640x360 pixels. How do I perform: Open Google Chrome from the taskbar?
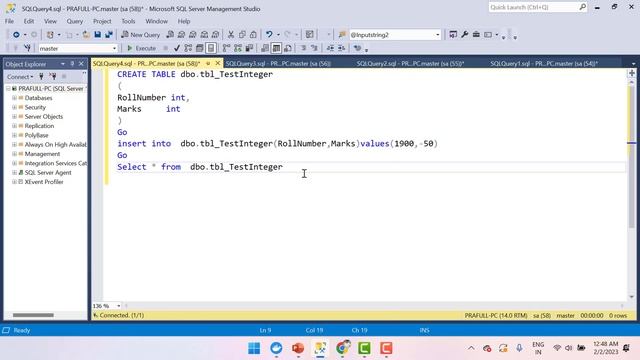click(343, 348)
